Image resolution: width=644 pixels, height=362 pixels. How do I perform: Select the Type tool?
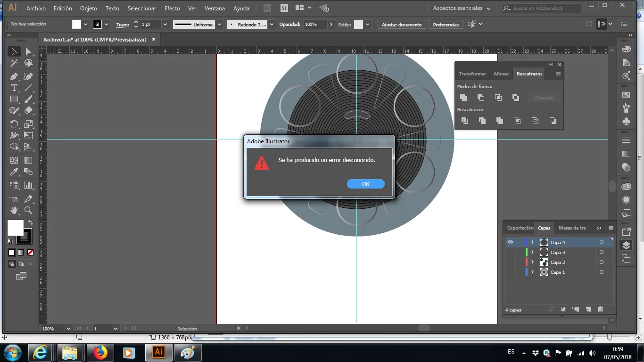(x=14, y=88)
